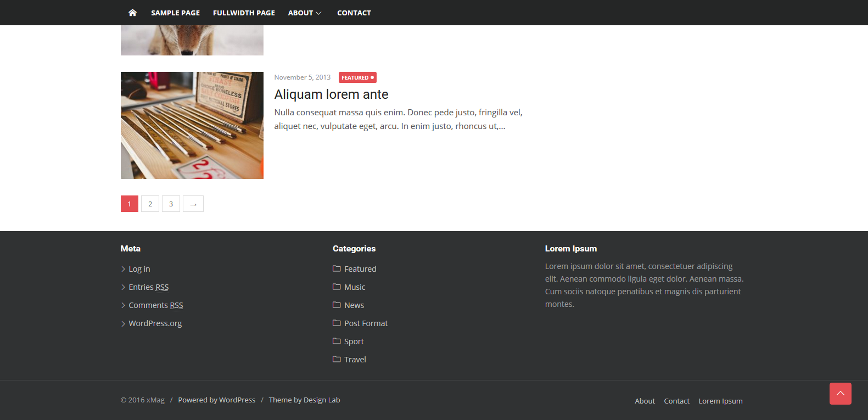
Task: Click the folder icon beside Music category
Action: [x=337, y=287]
